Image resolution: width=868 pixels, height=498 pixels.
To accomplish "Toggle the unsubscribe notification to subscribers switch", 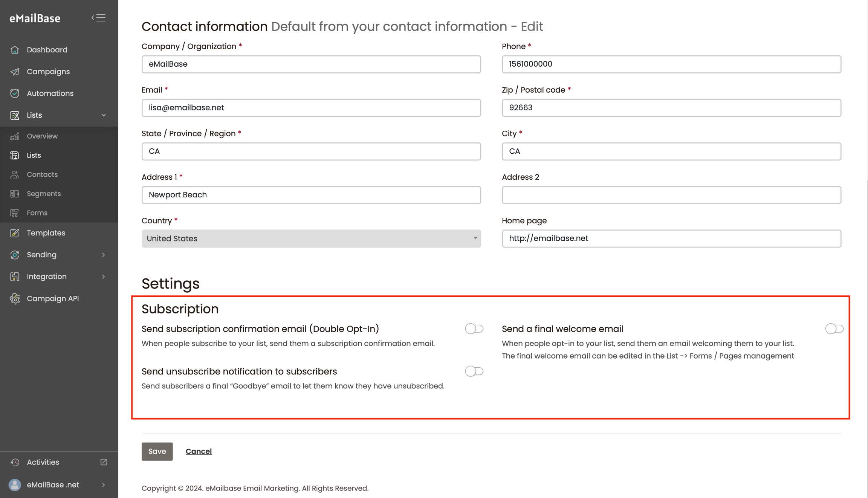I will pos(474,371).
